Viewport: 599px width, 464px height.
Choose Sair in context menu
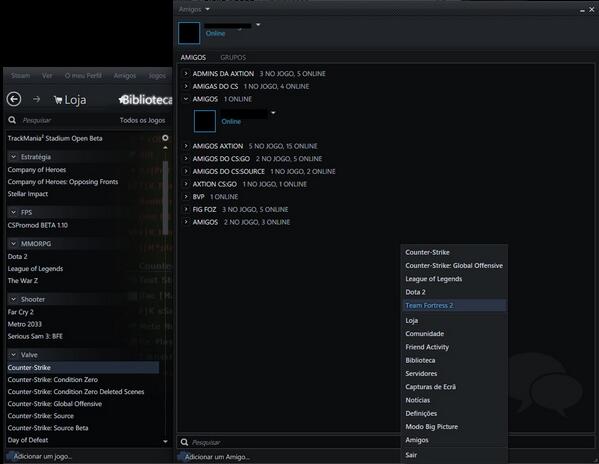(x=454, y=455)
